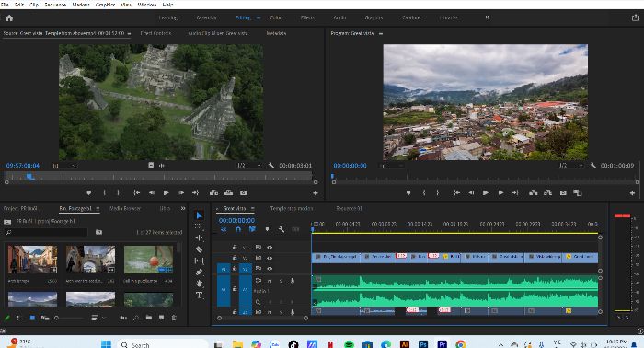Switch to Color workspace
The image size is (644, 348).
tap(276, 17)
